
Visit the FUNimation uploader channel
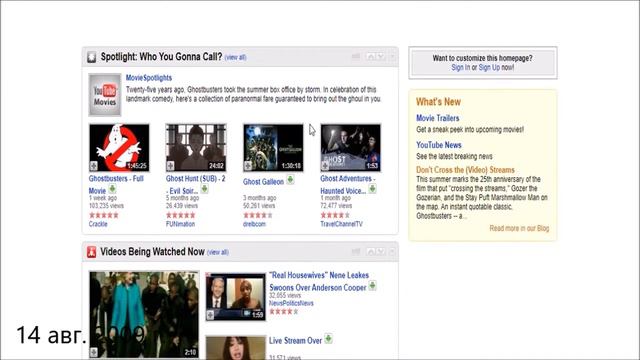(180, 224)
